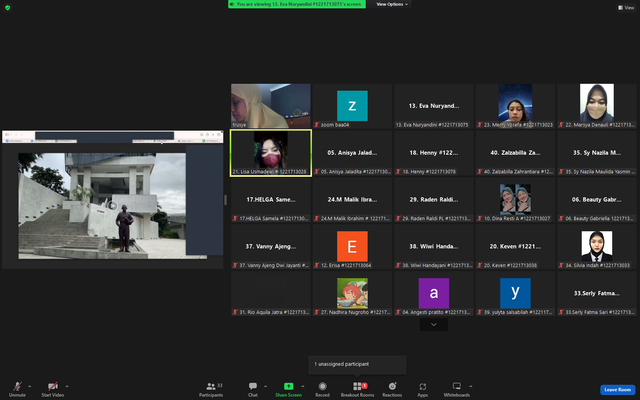Select the 31. Rio Aquila Jatra tile
The width and height of the screenshot is (640, 400).
click(271, 294)
